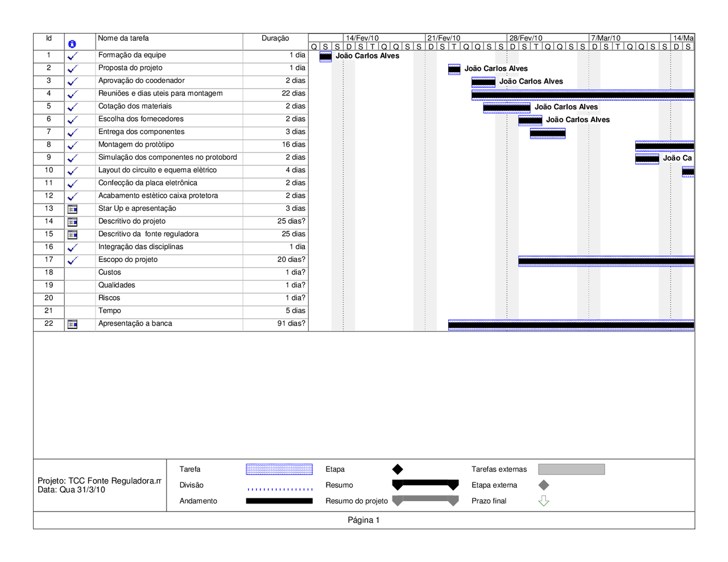Click the blue information icon in the column header
The width and height of the screenshot is (728, 562).
click(73, 43)
